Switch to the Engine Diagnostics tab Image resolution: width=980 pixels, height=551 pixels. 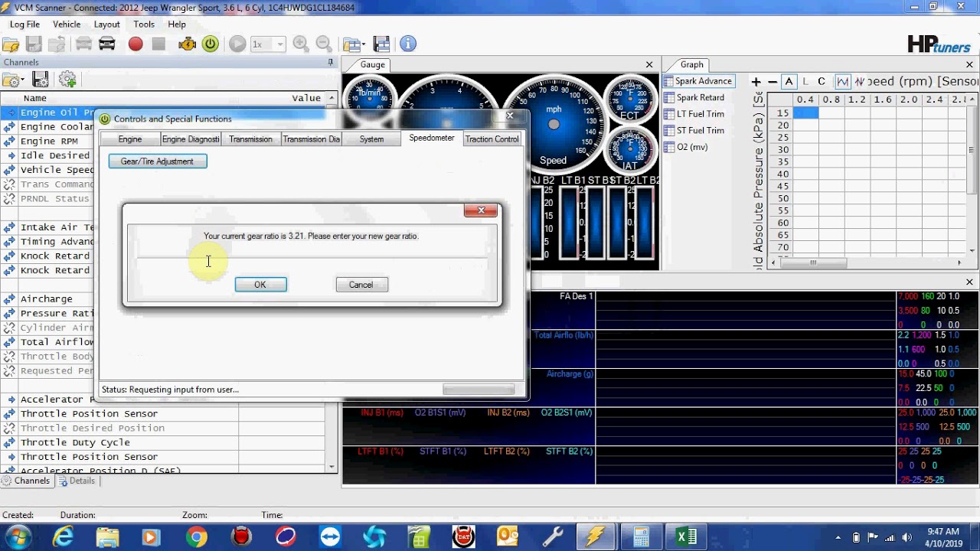pos(191,139)
